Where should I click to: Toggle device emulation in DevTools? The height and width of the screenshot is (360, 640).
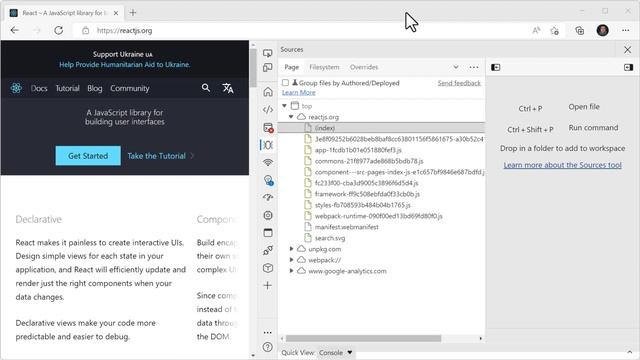point(268,68)
